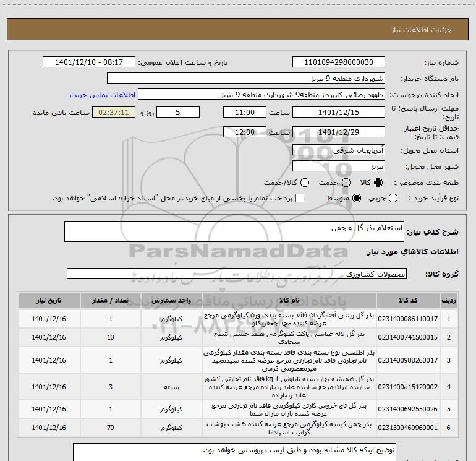Click the بذر گل تاج خروس item name
This screenshot has height=461, width=476.
[x=289, y=410]
